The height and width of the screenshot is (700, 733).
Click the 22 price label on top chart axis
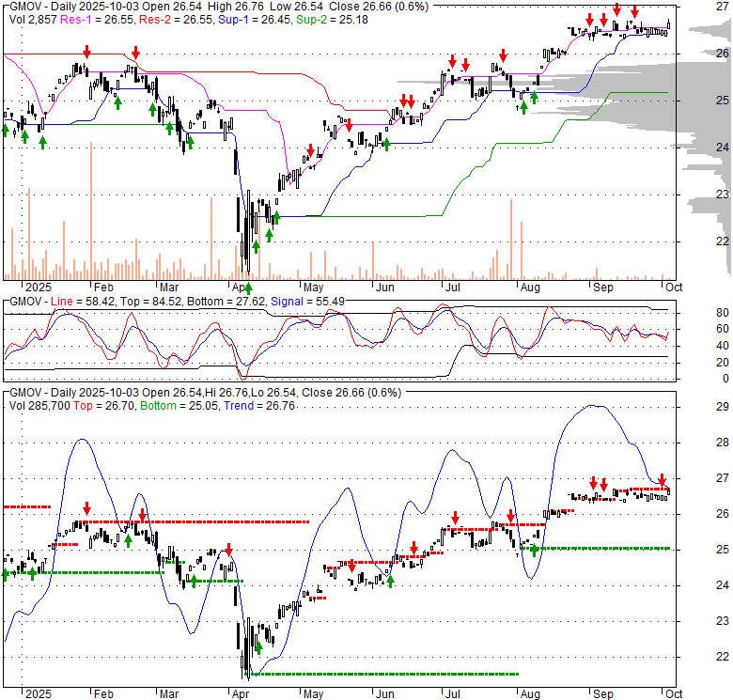pos(723,241)
